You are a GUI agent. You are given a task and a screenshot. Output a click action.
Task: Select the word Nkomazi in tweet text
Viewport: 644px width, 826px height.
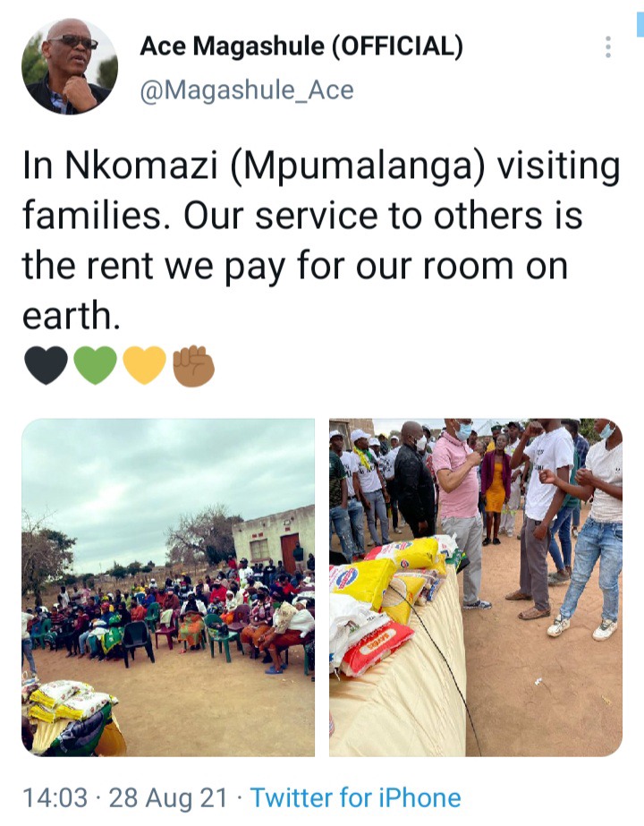(x=141, y=165)
